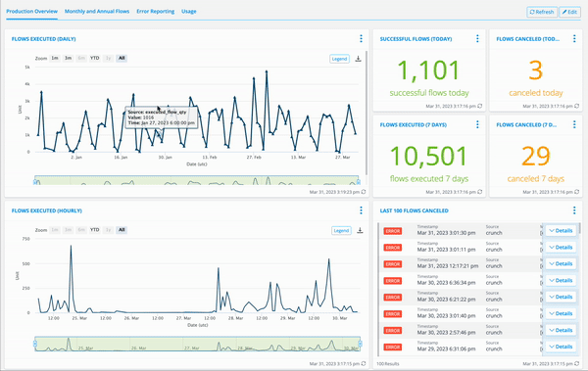Screen dimensions: 588x371
Task: Click the 10,501 flows executed value
Action: tap(428, 156)
